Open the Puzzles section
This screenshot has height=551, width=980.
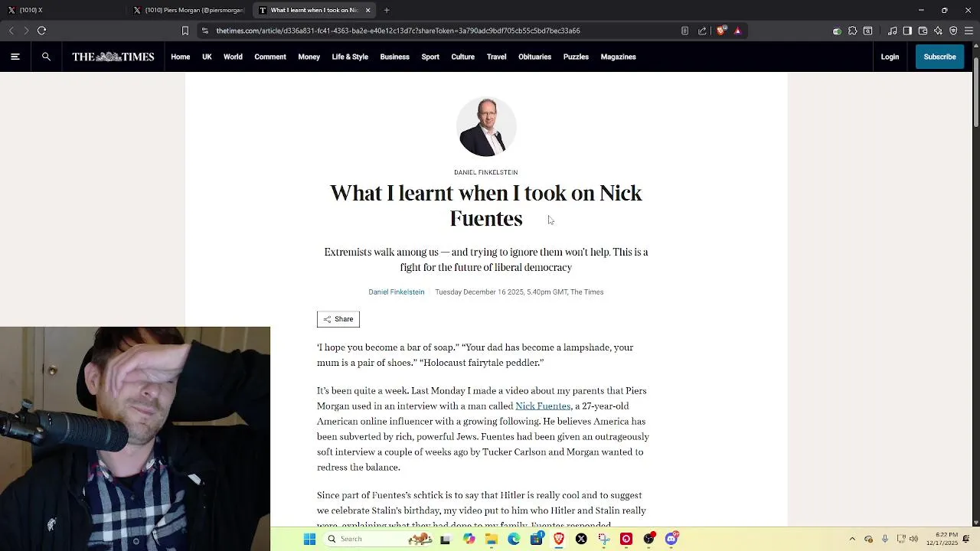pyautogui.click(x=576, y=57)
